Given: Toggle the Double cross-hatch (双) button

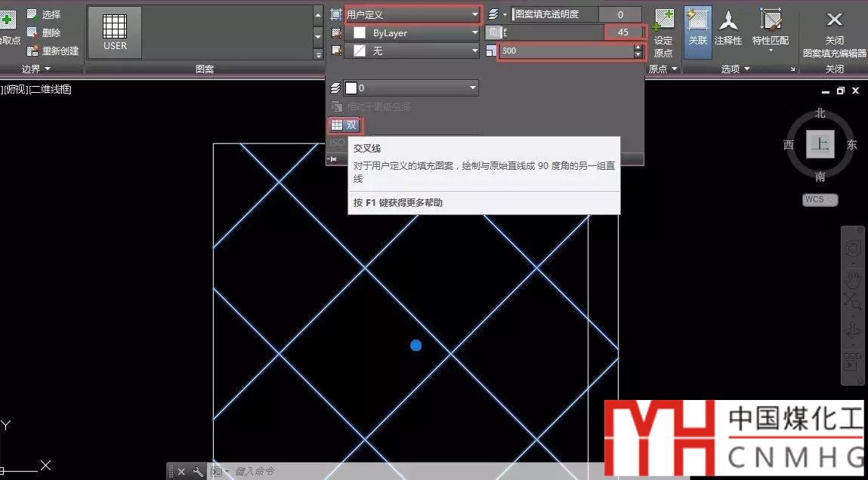Looking at the screenshot, I should coord(345,125).
